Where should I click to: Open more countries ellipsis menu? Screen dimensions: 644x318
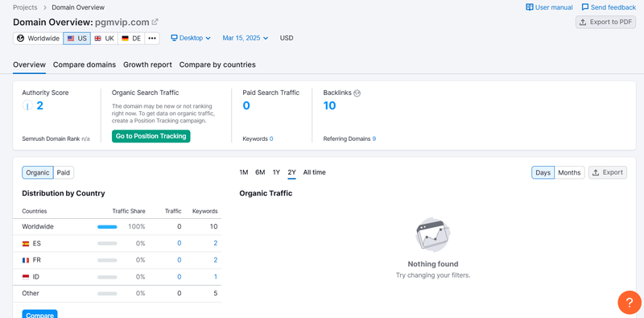tap(152, 38)
